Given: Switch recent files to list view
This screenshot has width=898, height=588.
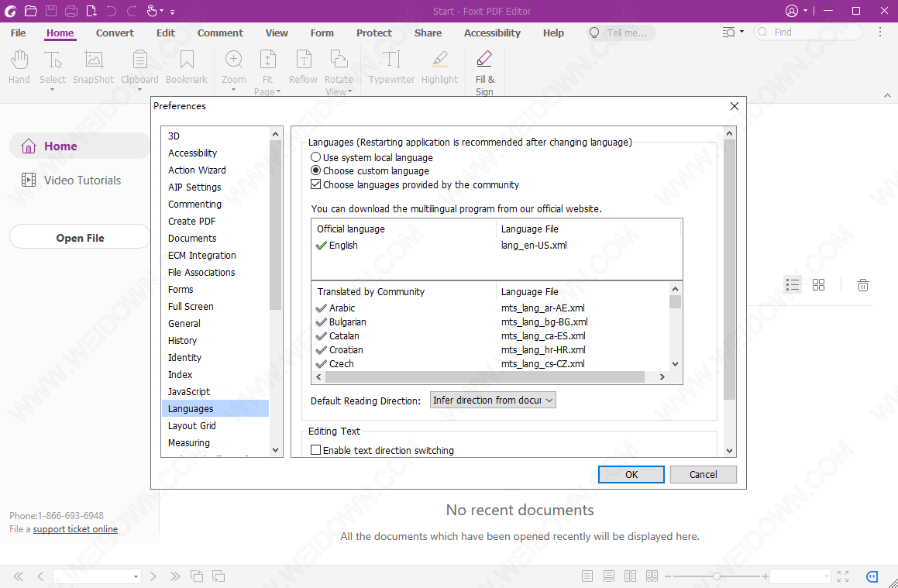Looking at the screenshot, I should [793, 284].
